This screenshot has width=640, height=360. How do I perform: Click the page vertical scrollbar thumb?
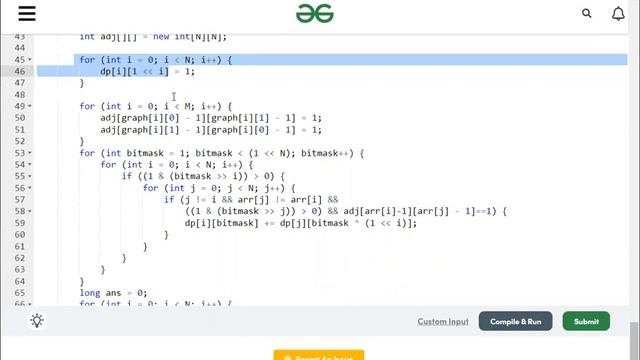[633, 341]
